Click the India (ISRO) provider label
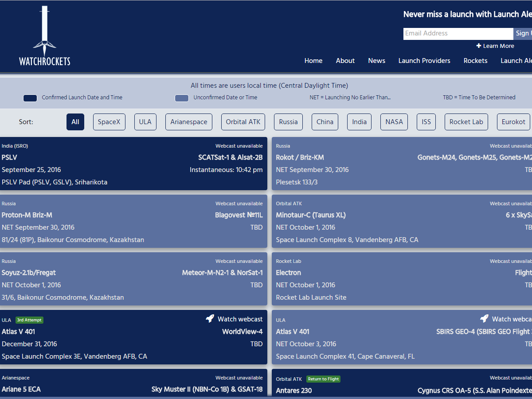 pyautogui.click(x=15, y=146)
